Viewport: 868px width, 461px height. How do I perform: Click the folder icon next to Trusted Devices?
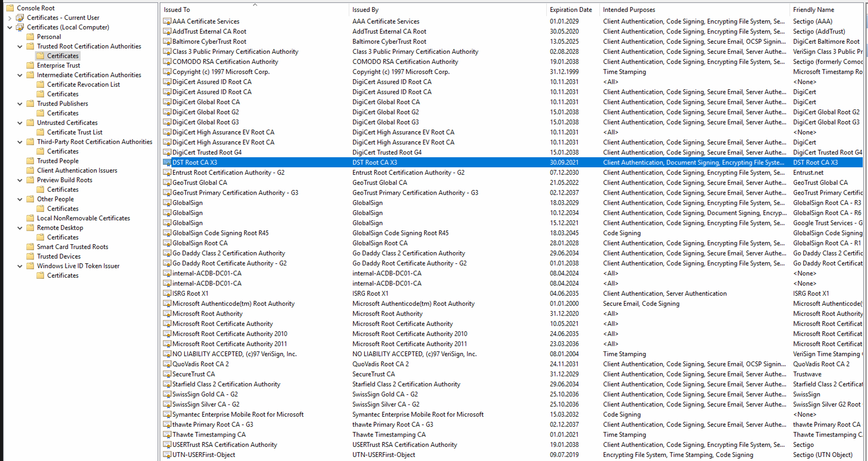coord(30,256)
